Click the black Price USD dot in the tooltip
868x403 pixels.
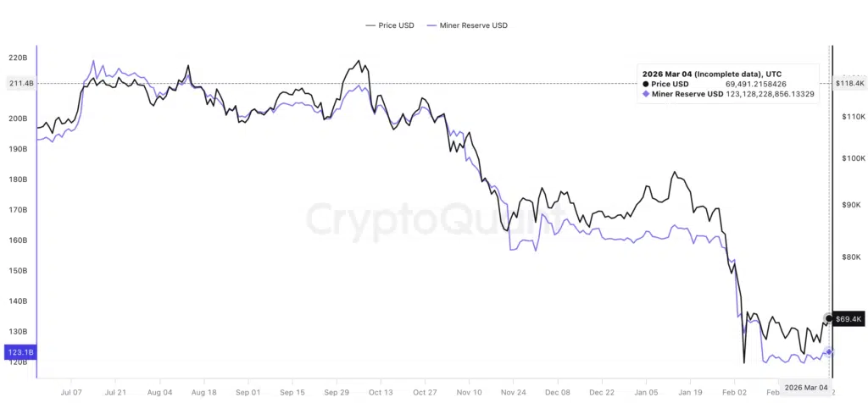[646, 84]
